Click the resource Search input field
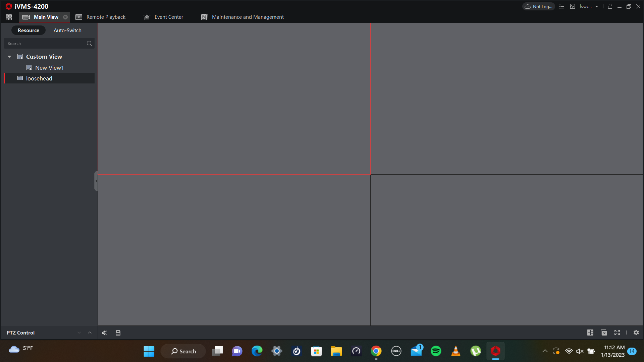Screen dimensions: 644x362 [x=45, y=44]
